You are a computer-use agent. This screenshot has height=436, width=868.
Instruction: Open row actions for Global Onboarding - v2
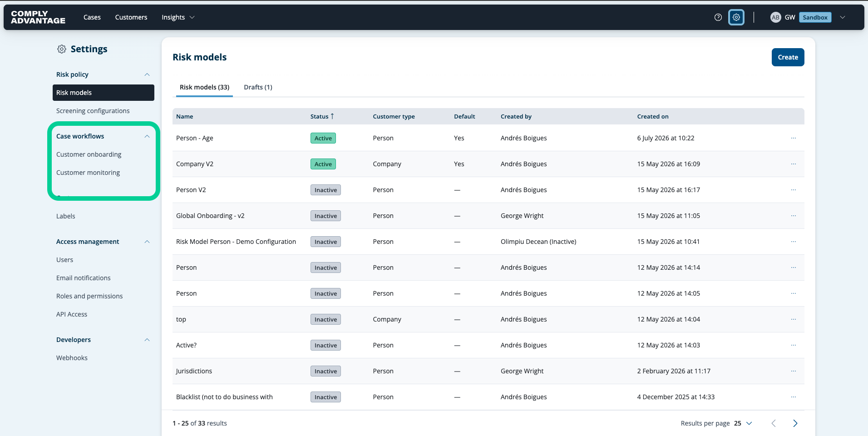793,216
